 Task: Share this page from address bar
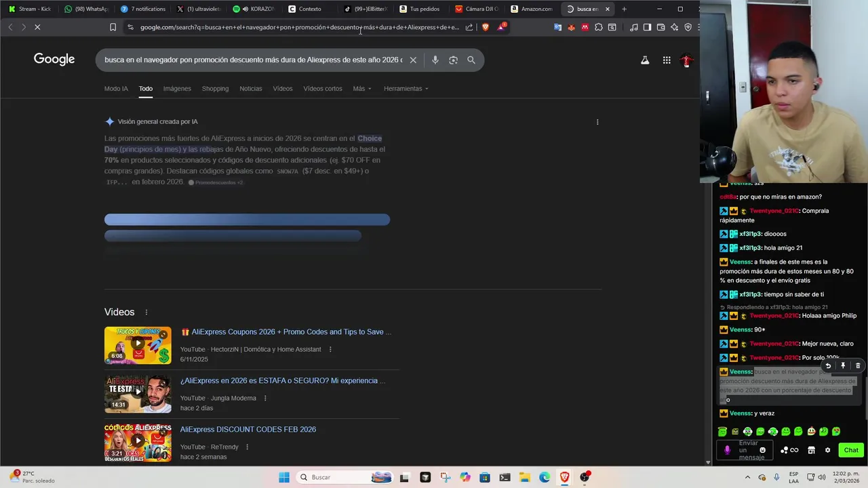(469, 27)
